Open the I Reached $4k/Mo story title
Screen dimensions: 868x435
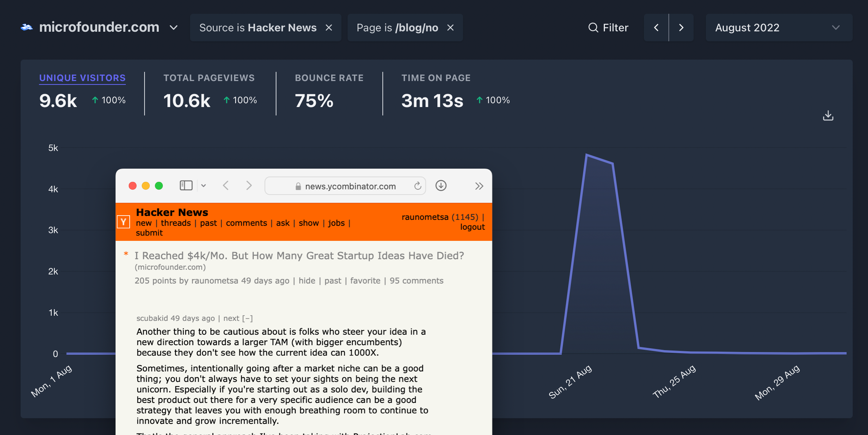[299, 256]
